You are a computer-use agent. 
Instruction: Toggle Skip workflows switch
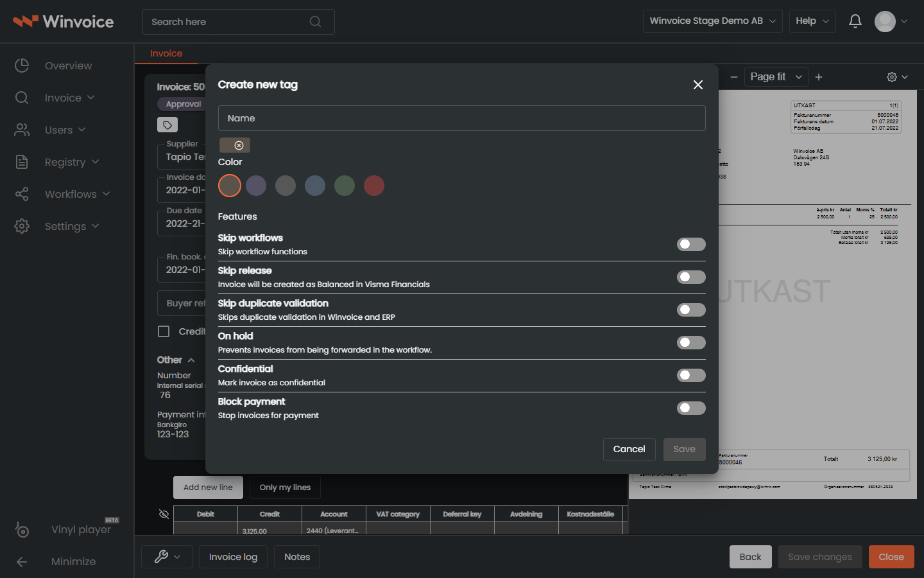[691, 244]
